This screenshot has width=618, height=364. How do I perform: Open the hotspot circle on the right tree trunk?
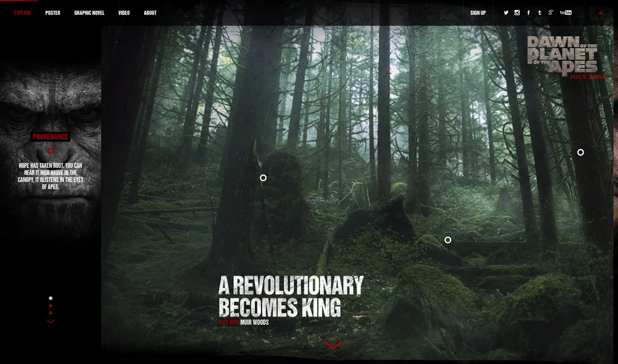click(580, 152)
